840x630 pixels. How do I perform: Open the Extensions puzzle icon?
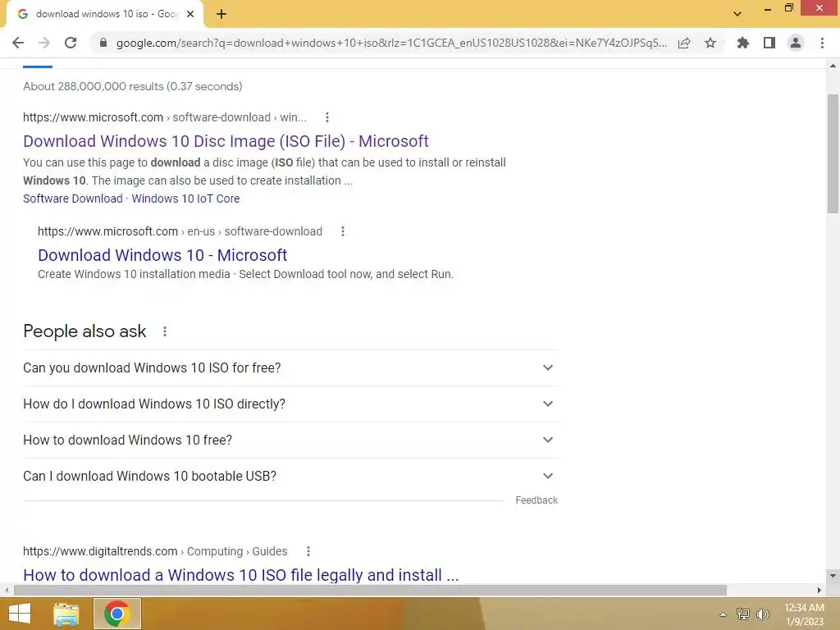pos(743,43)
